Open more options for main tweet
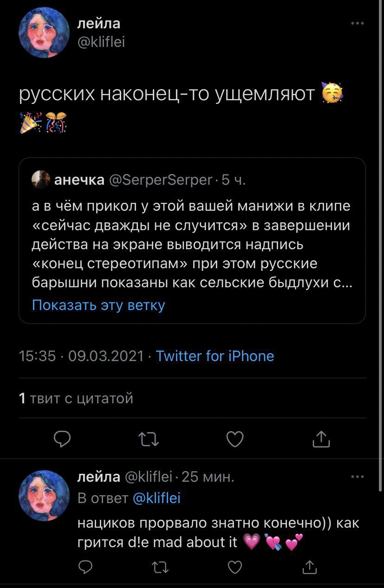The height and width of the screenshot is (588, 384). point(357,23)
